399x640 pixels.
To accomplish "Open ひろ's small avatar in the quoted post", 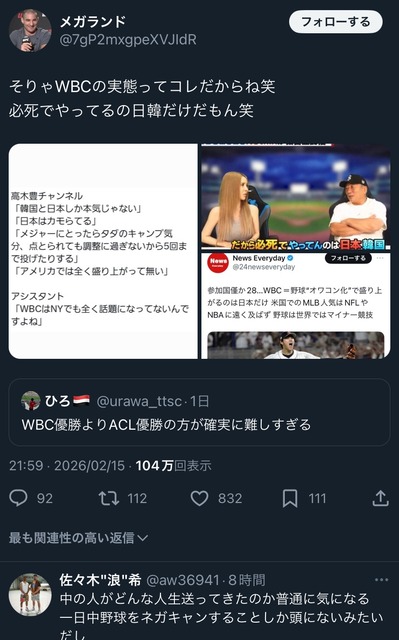I will click(x=31, y=401).
